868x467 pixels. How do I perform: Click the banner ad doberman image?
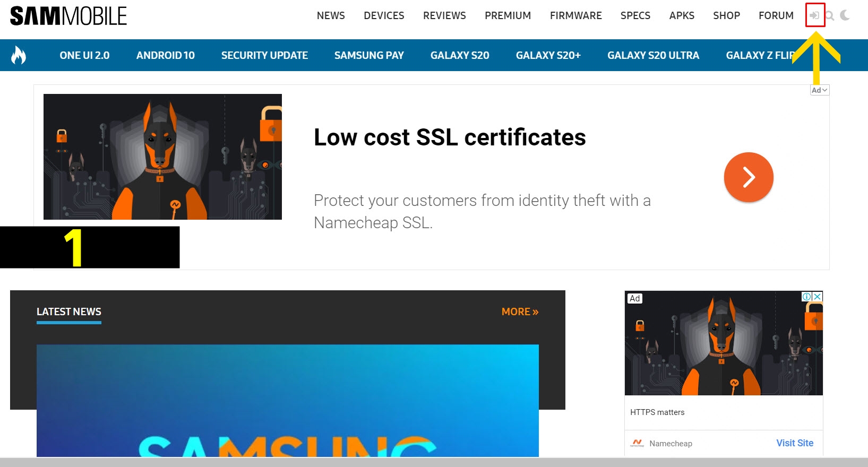click(x=162, y=157)
